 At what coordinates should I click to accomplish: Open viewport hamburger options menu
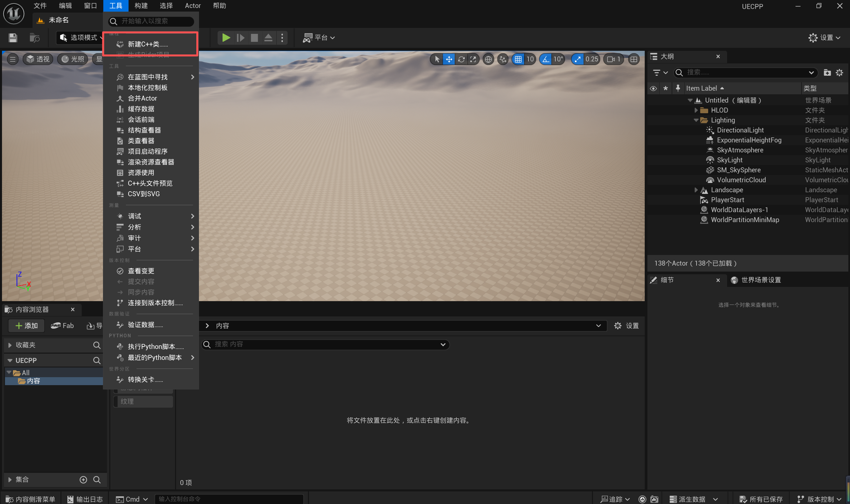[x=13, y=59]
